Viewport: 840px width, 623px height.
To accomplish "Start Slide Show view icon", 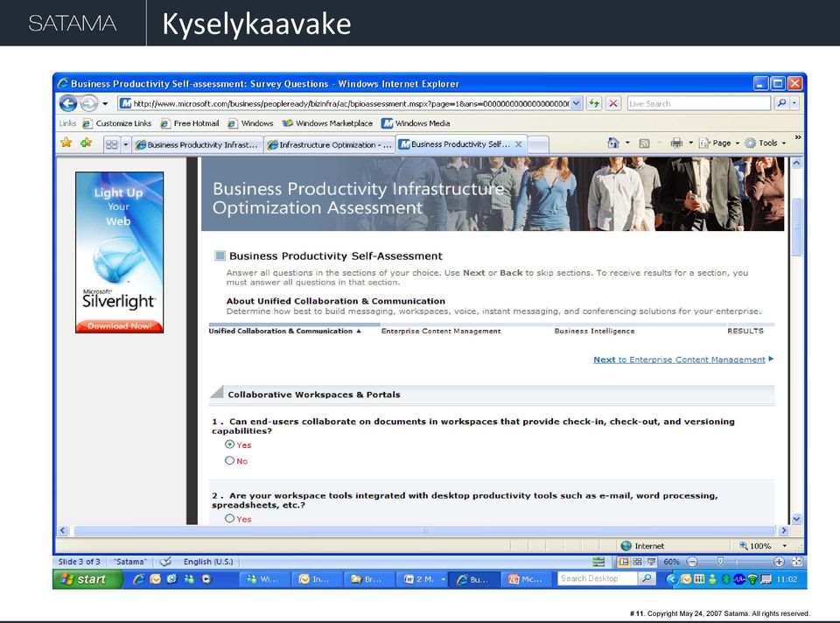I will pyautogui.click(x=651, y=562).
